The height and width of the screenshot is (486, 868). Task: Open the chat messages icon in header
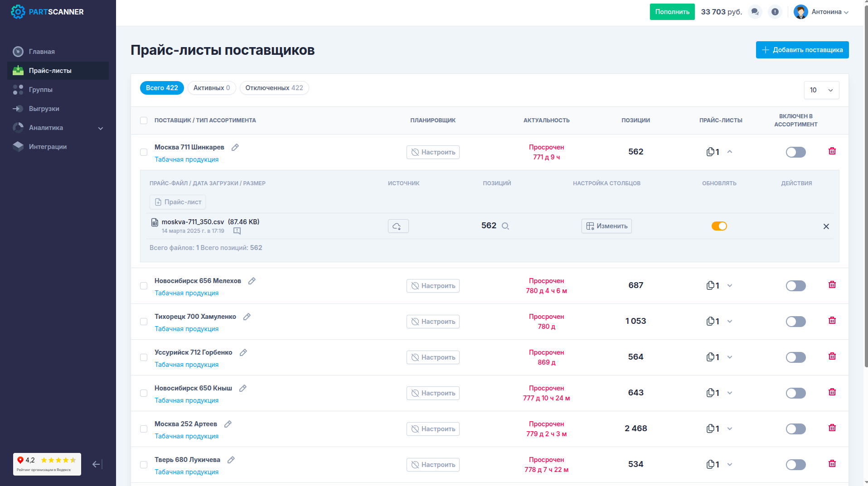point(755,12)
